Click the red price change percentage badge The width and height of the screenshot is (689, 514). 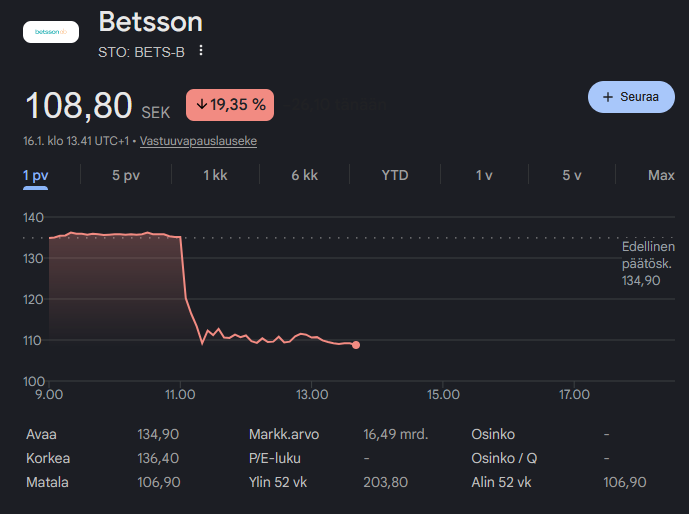pos(230,104)
